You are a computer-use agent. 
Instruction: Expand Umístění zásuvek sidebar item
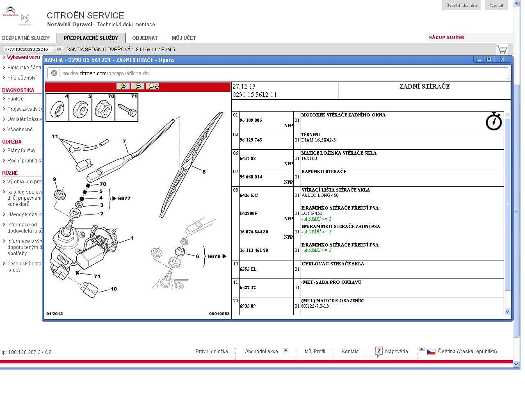coord(25,119)
